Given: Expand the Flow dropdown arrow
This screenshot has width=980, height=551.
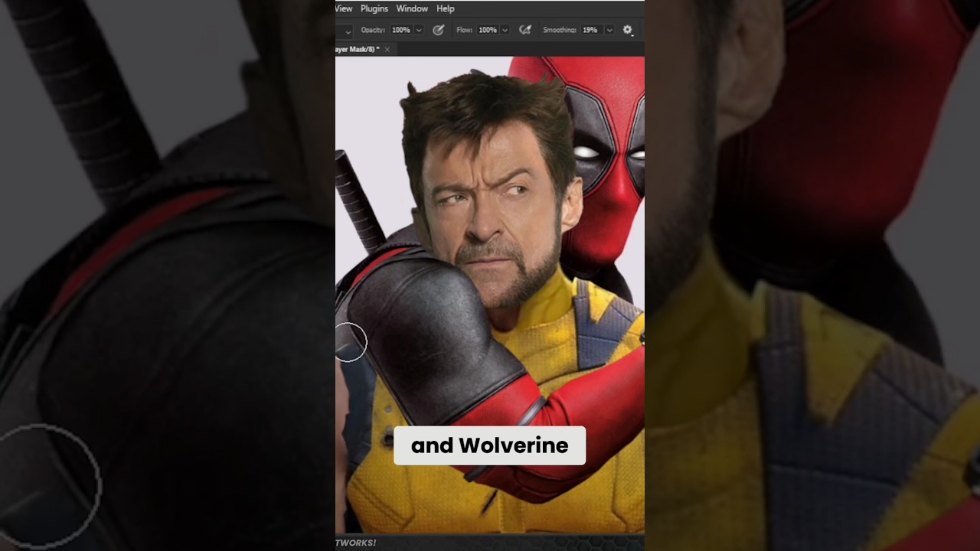Looking at the screenshot, I should pyautogui.click(x=505, y=30).
